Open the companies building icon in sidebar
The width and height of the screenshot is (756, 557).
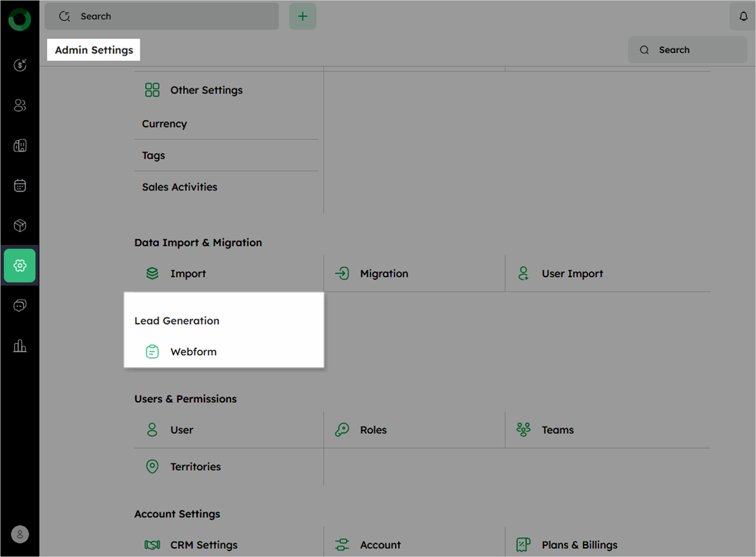(20, 145)
